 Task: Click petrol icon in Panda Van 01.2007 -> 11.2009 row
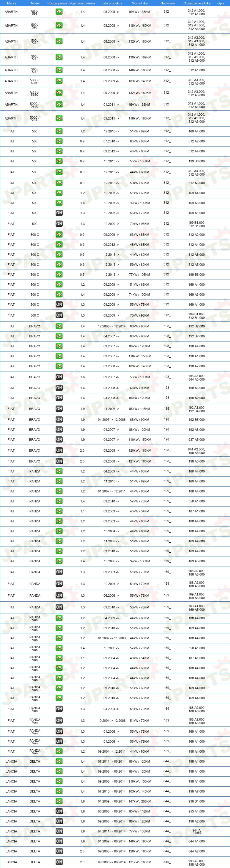59,638
